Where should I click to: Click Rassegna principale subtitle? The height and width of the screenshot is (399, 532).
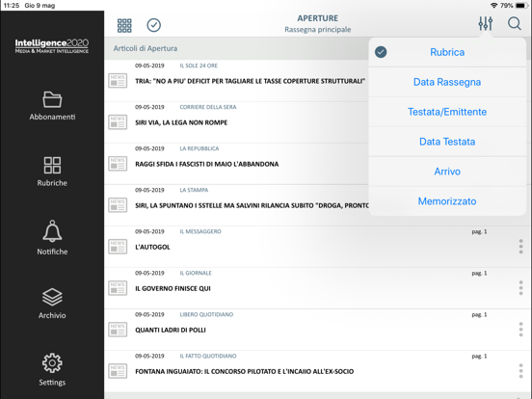click(318, 30)
